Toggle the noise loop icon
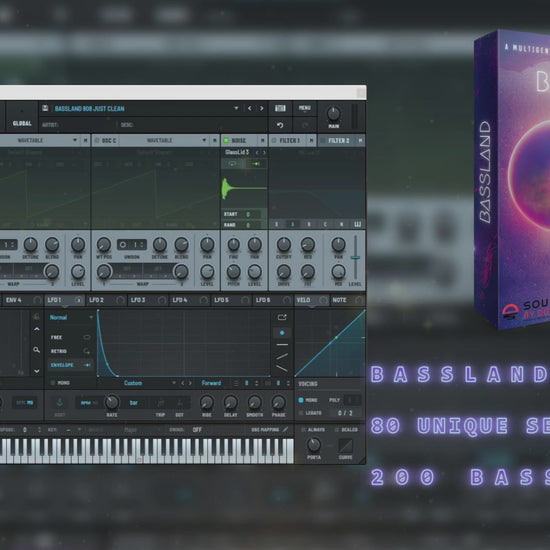The width and height of the screenshot is (550, 550). (x=233, y=164)
